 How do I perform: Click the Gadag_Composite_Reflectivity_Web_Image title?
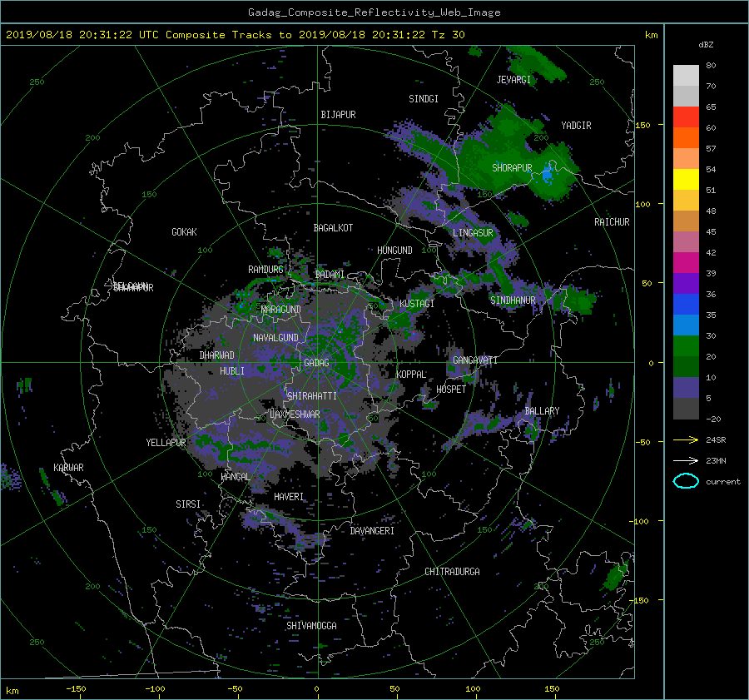[374, 12]
